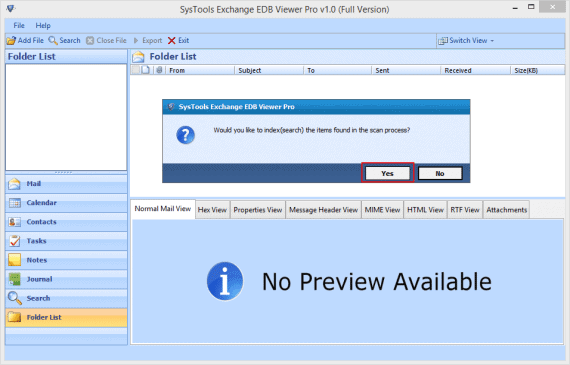Sort by the Sent column header
The image size is (570, 365).
tap(406, 70)
